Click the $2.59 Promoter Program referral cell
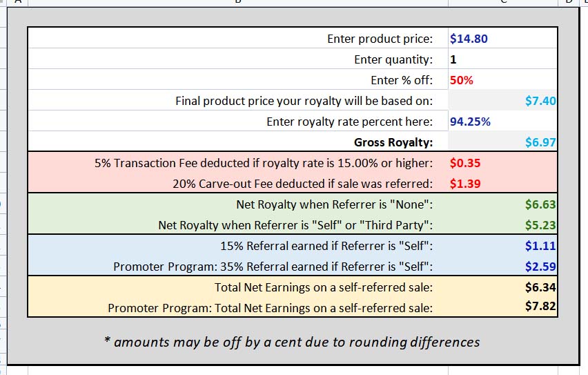The width and height of the screenshot is (588, 375). click(502, 266)
